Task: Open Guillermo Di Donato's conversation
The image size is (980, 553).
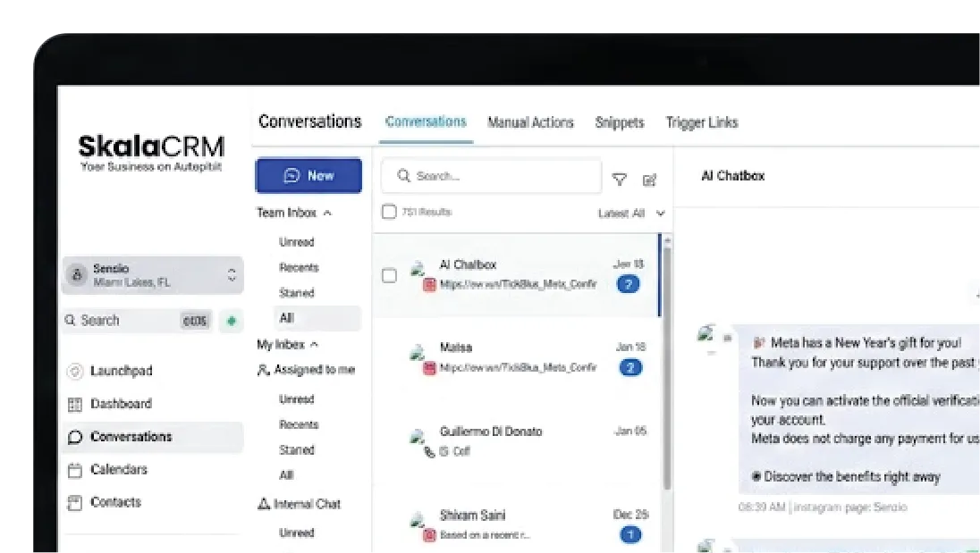Action: (517, 442)
